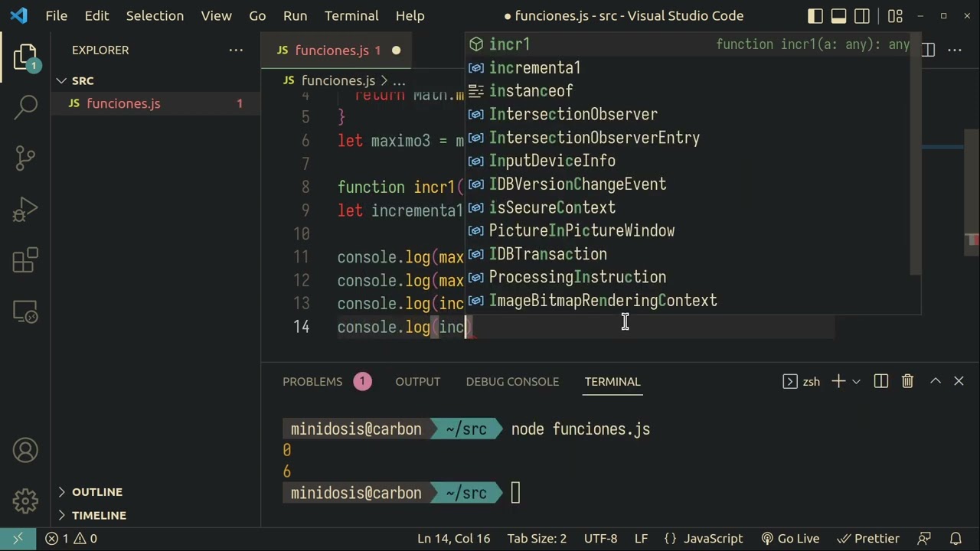Open editor more actions ellipsis

955,51
